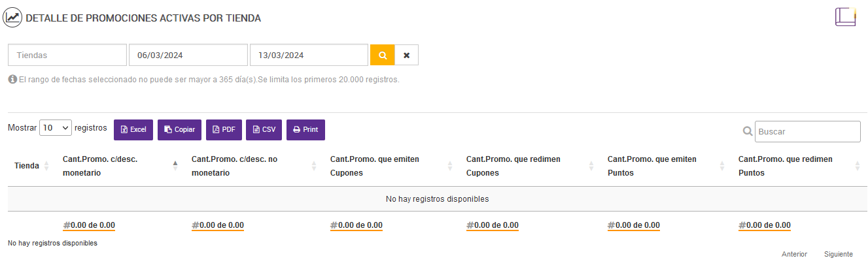This screenshot has height=269, width=868.
Task: Print the table with Print button
Action: (305, 130)
